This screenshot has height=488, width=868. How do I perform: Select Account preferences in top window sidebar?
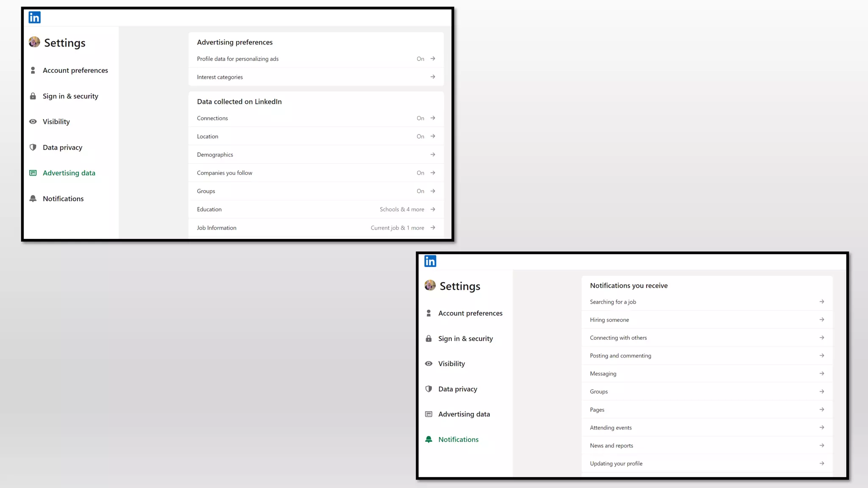coord(75,70)
